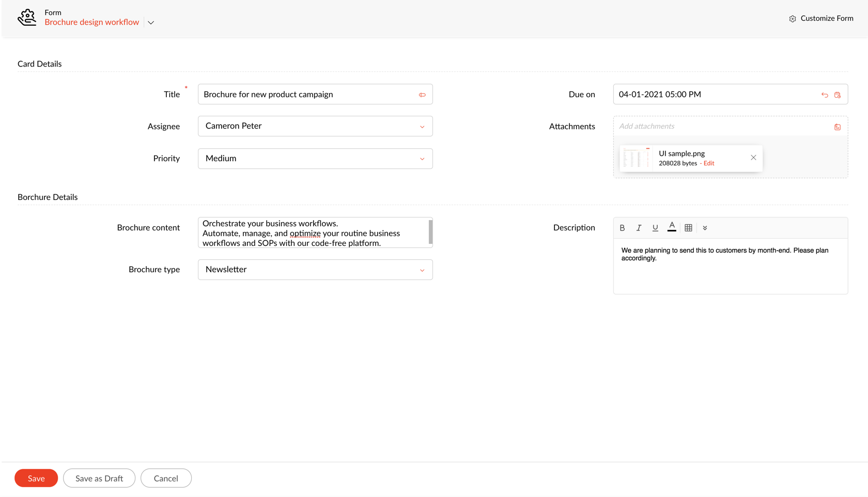
Task: Click the icon inside the Title field
Action: coord(422,95)
